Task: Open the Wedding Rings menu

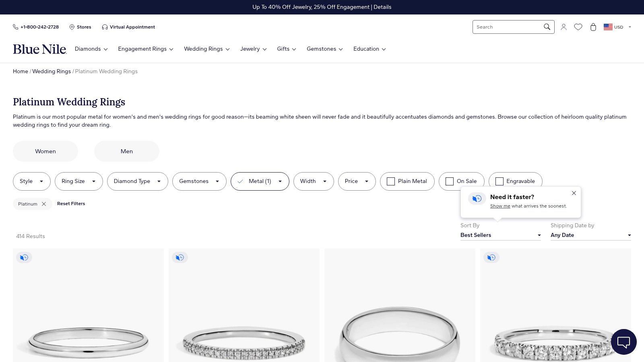Action: coord(207,49)
